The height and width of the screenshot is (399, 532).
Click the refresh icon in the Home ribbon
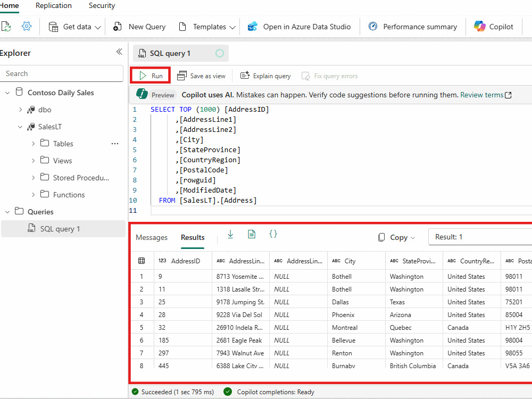[x=6, y=27]
